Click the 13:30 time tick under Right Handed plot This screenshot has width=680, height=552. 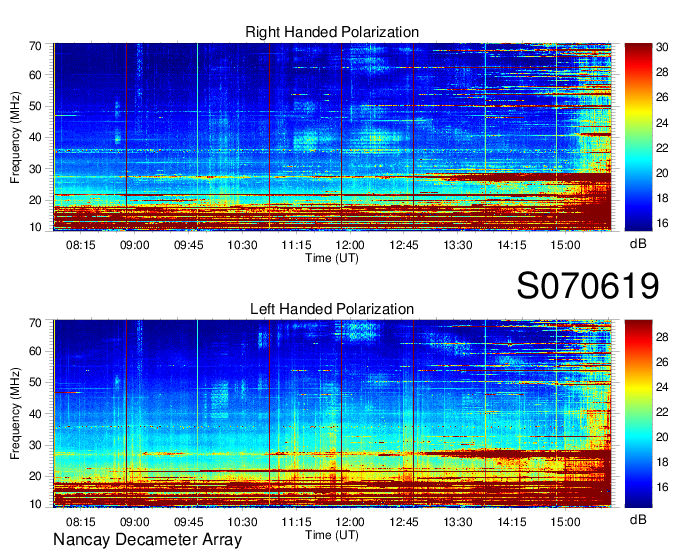458,245
